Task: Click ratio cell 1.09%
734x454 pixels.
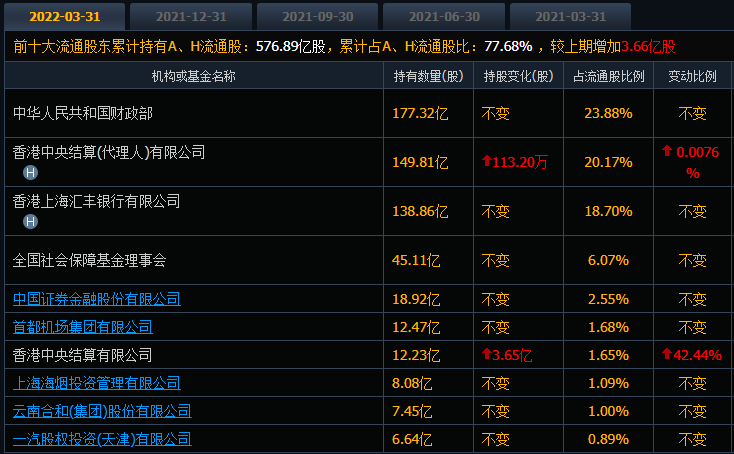Action: 608,383
